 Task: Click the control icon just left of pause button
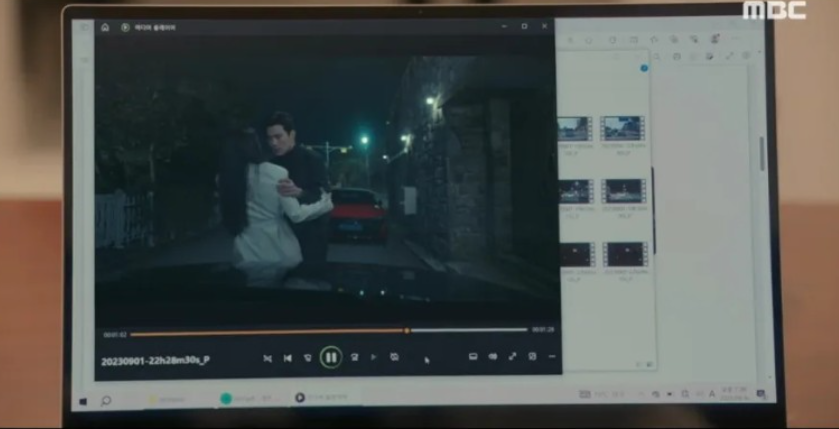tap(308, 358)
